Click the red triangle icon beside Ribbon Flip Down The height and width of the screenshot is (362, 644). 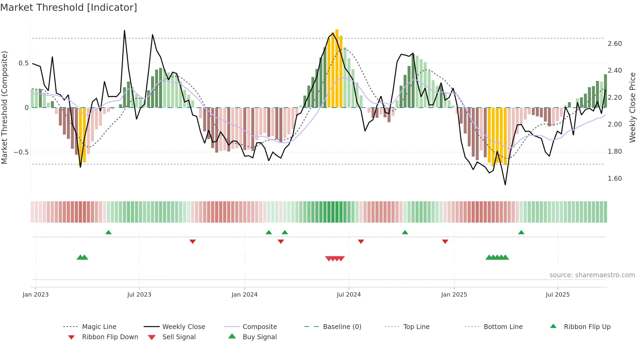coord(71,337)
